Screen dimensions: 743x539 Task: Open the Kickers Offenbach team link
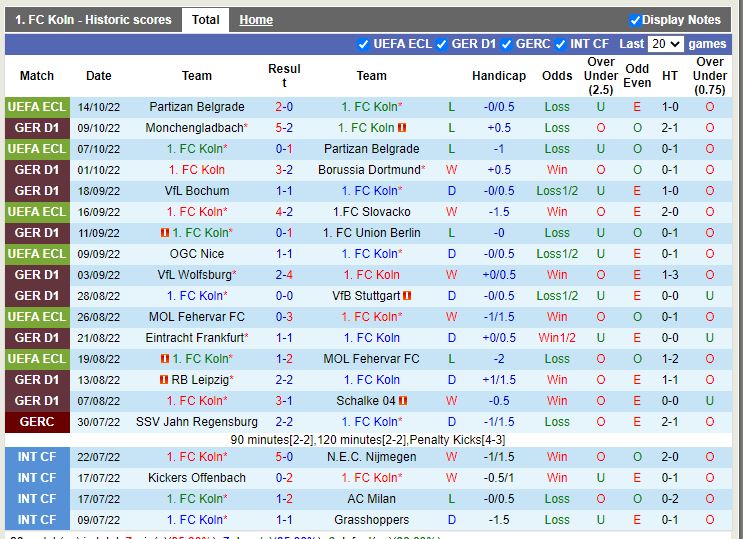point(197,478)
